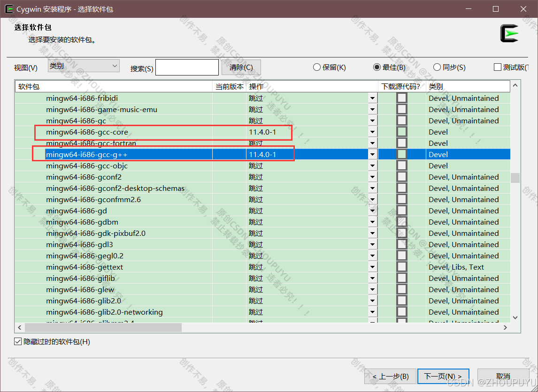
Task: Open action dropdown for mingw64-i686-gcc-g++
Action: click(x=373, y=155)
